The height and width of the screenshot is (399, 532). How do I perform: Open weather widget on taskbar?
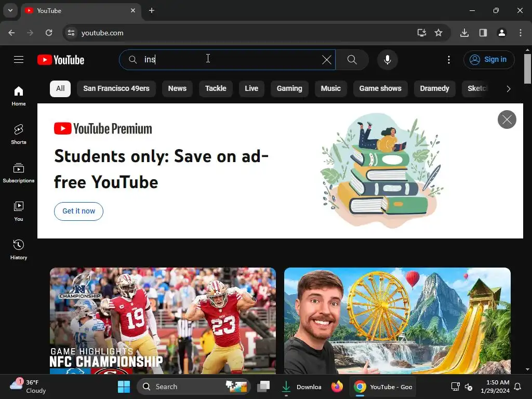(28, 387)
